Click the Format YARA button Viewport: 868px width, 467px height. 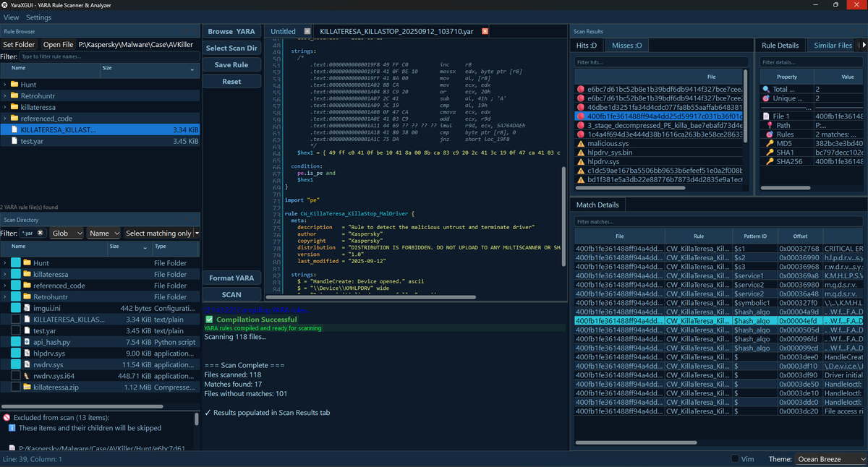[x=231, y=278]
